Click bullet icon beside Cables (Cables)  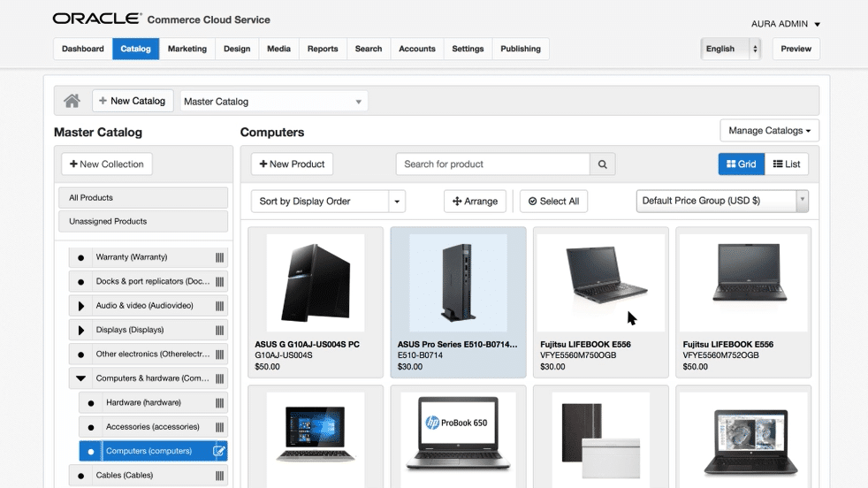80,476
